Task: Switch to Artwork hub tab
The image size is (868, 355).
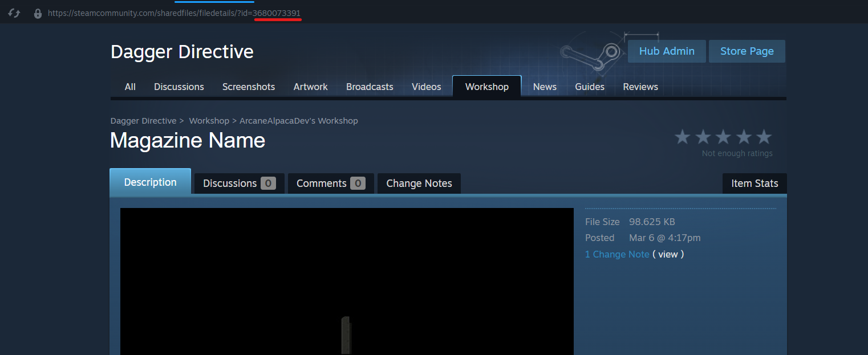Action: 310,87
